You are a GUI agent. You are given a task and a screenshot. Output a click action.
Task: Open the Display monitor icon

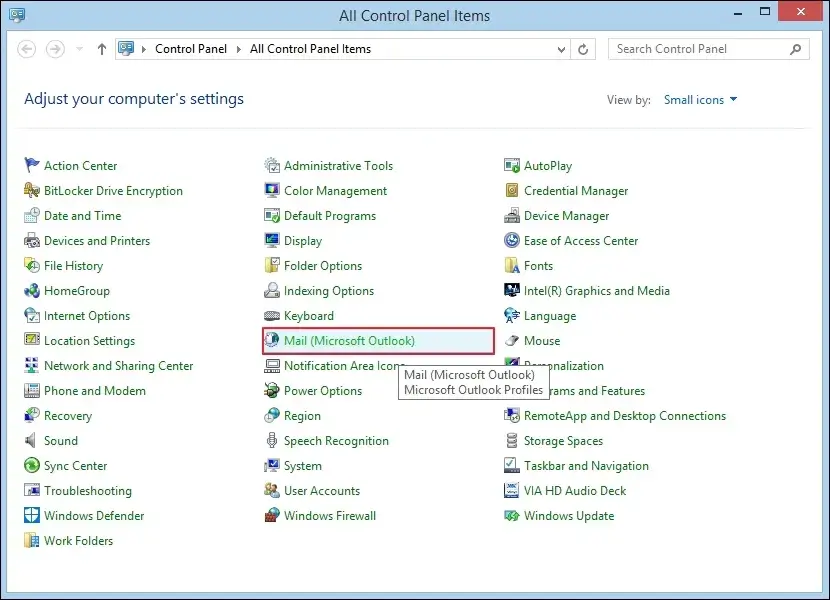[x=272, y=240]
